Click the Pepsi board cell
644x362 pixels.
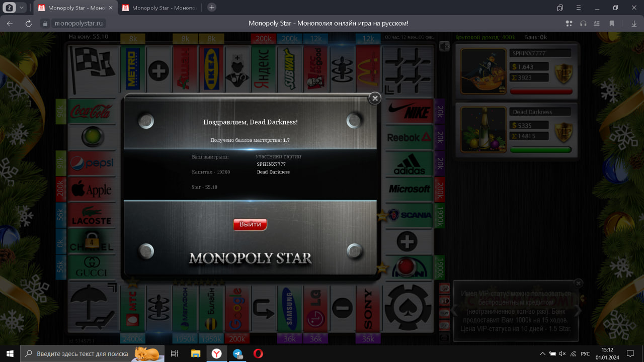[x=93, y=163]
